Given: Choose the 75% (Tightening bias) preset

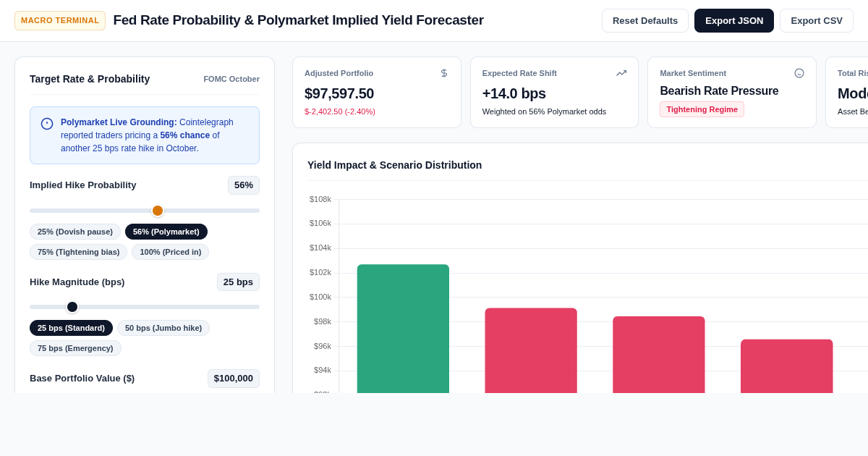Looking at the screenshot, I should (x=78, y=252).
